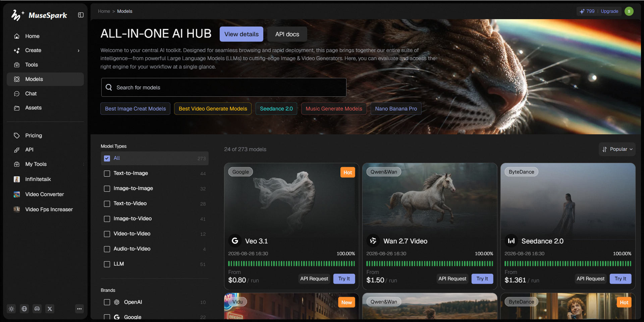Open the Wan 2.7 Video horse thumbnail
This screenshot has height=322, width=644.
(x=430, y=201)
